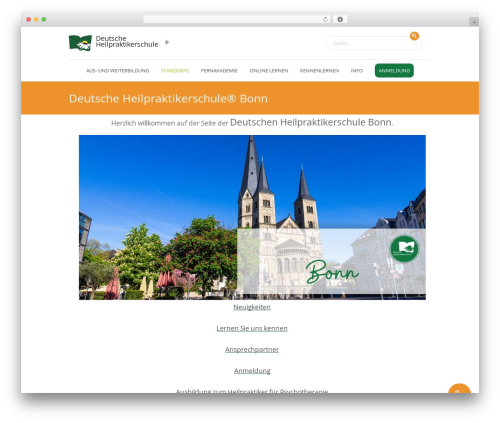Open the Aus- und Weiterbildung menu
Screen dimensions: 500x423
click(x=117, y=71)
